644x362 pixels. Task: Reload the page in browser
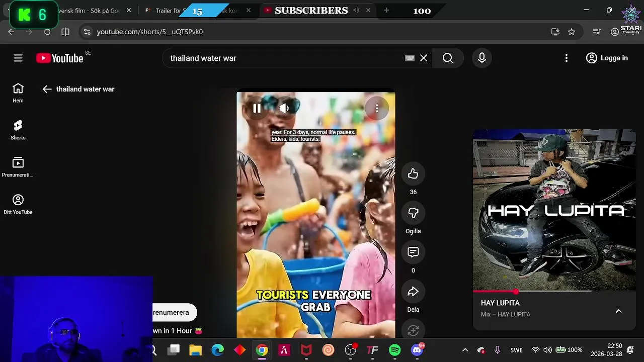pyautogui.click(x=47, y=32)
